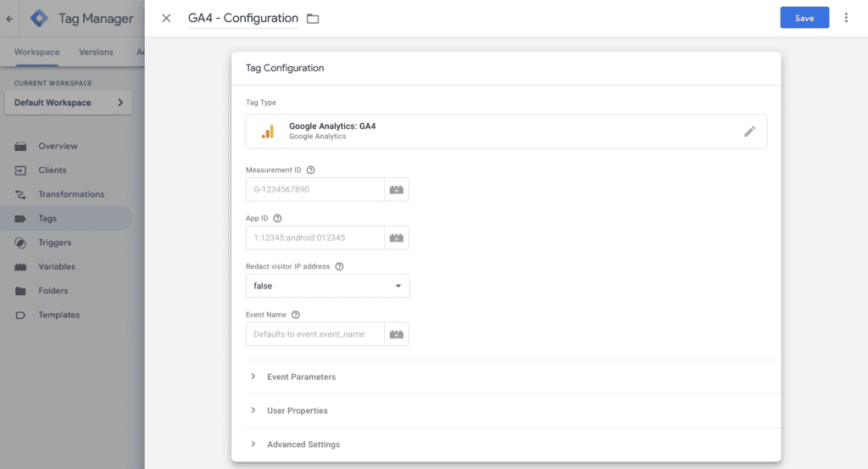Switch to the Versions tab
Viewport: 868px width, 469px height.
[96, 52]
